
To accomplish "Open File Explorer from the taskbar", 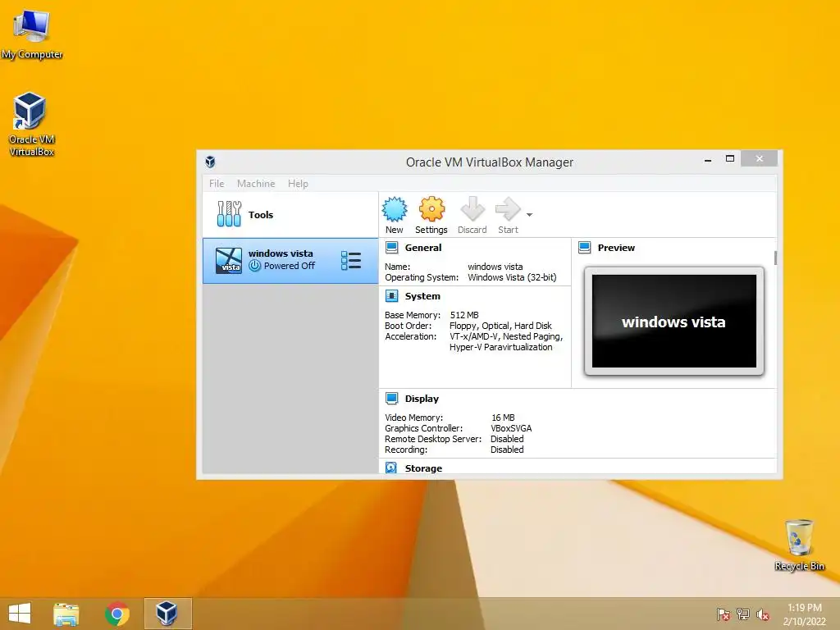I will 66,614.
